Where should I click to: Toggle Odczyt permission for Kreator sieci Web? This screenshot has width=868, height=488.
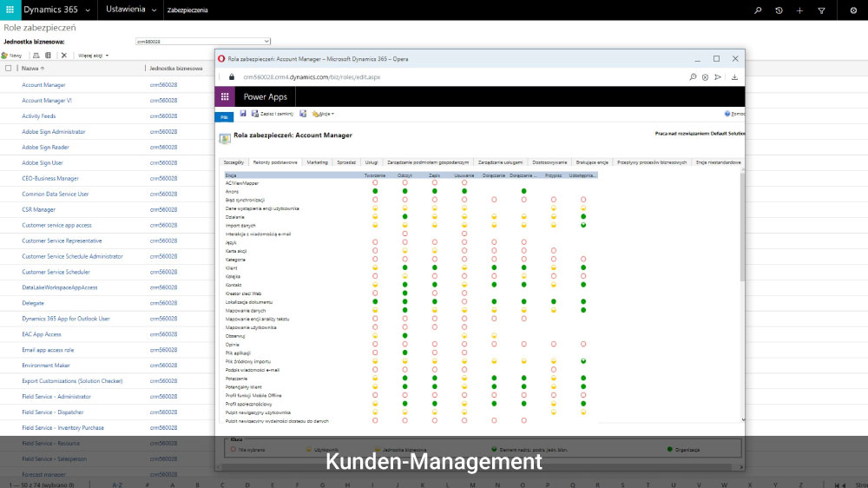pyautogui.click(x=404, y=293)
